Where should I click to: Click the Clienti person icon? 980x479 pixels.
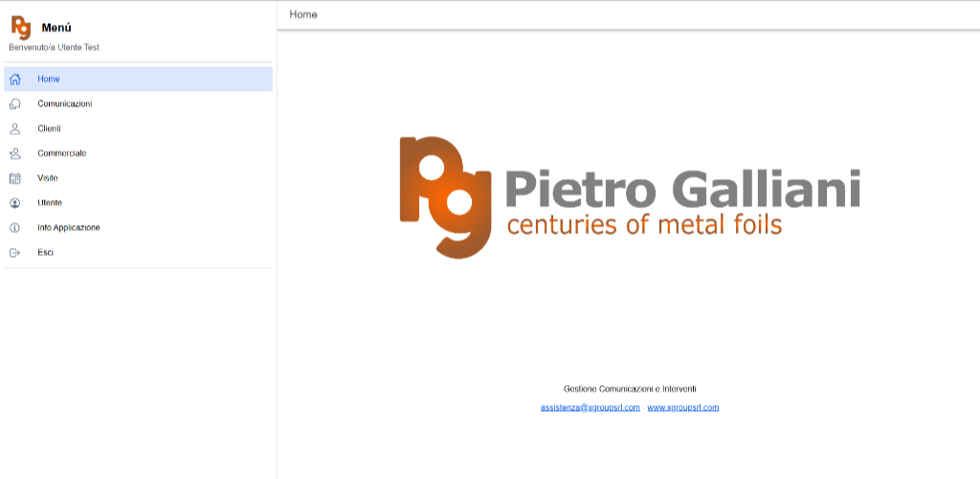[15, 128]
